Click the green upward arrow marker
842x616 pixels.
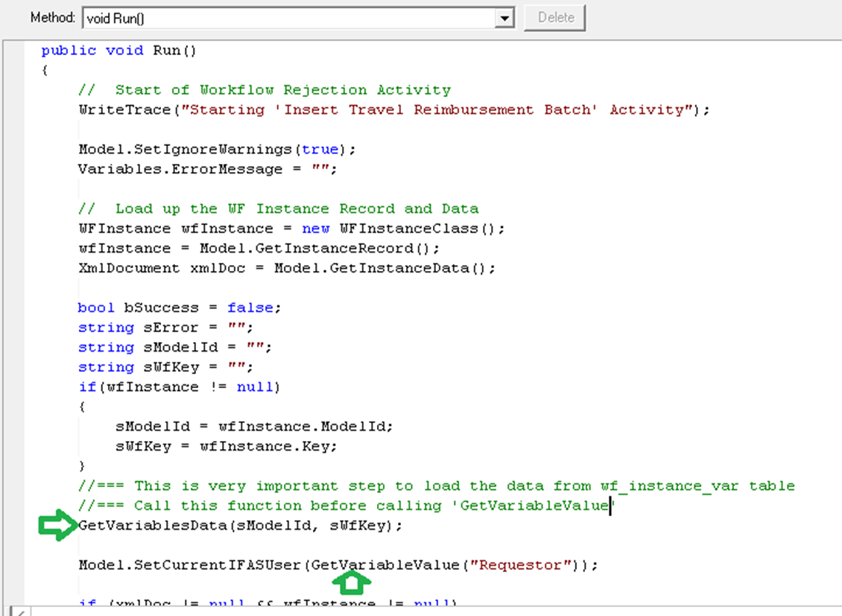[354, 581]
